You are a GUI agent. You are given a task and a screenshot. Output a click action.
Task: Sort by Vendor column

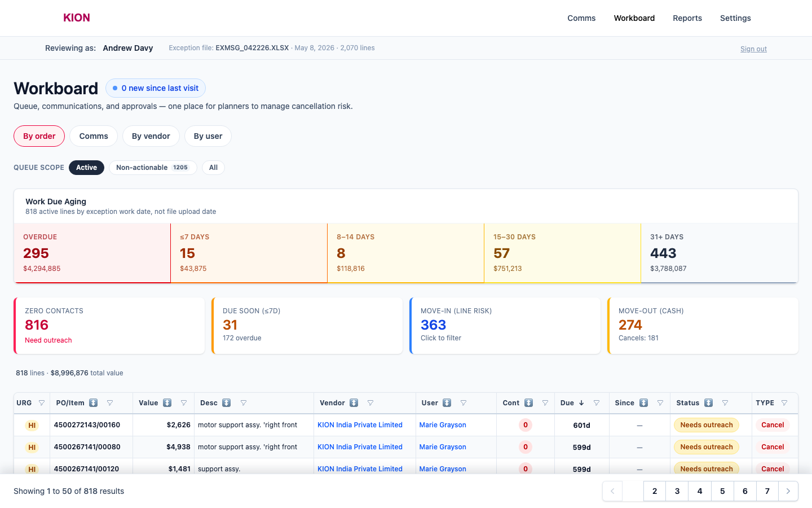(354, 403)
